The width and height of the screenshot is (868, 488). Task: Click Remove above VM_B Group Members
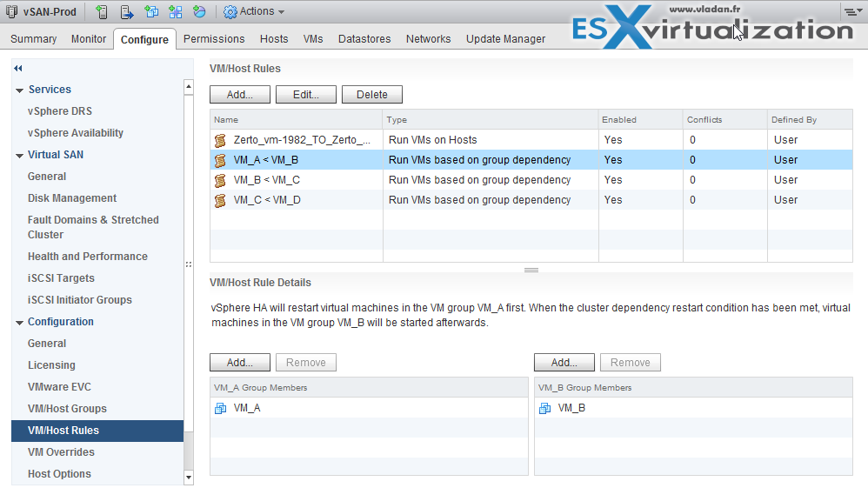pos(630,362)
